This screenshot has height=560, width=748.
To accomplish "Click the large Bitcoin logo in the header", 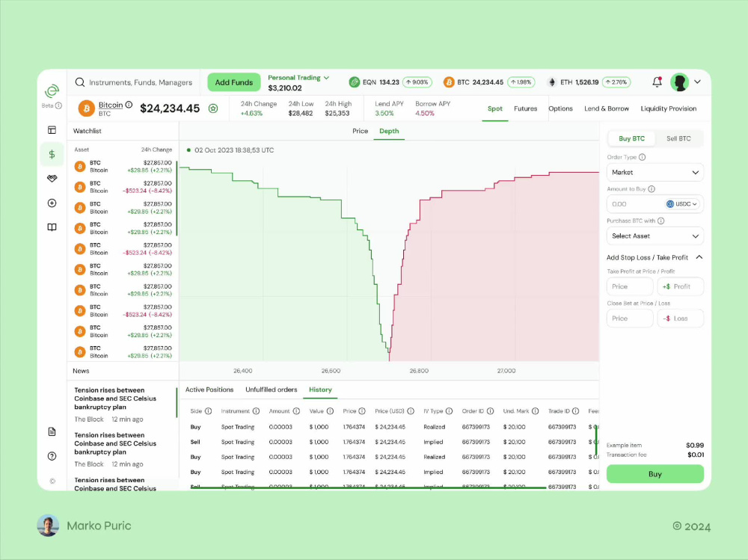I will [x=86, y=108].
